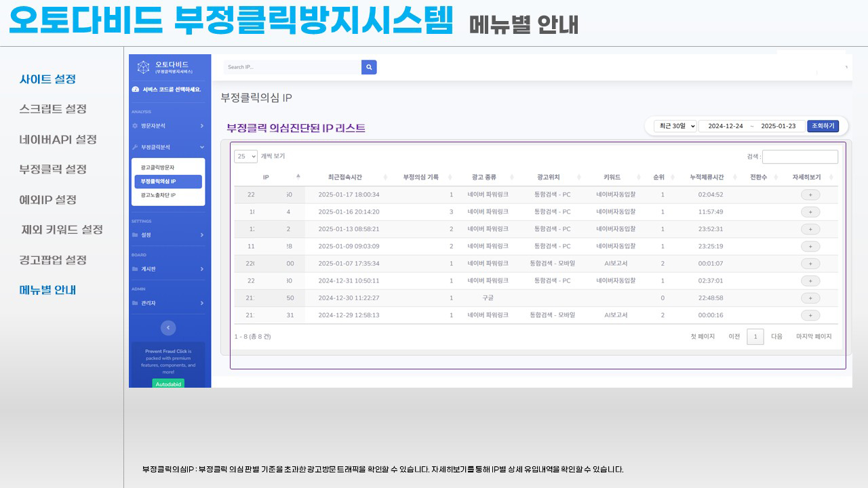868x488 pixels.
Task: Click the green Autodabid button
Action: (167, 383)
